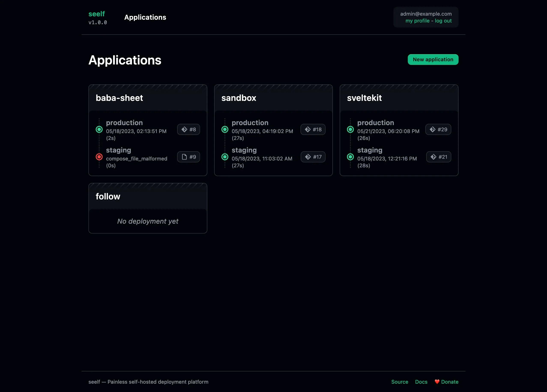Open the Source link in the footer
This screenshot has width=547, height=392.
[400, 382]
